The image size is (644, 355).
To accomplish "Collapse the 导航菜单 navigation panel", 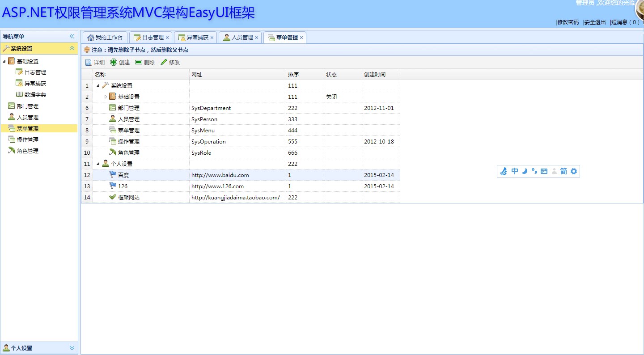I will coord(72,36).
